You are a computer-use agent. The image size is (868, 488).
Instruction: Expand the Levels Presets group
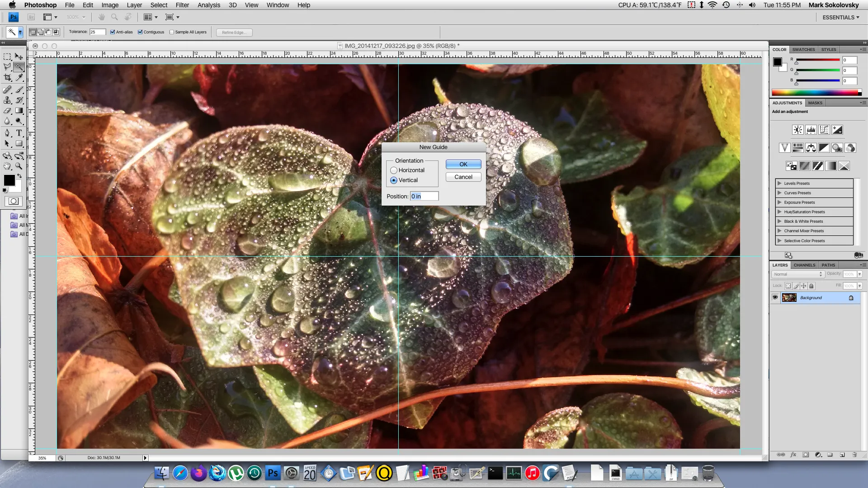[x=780, y=183]
